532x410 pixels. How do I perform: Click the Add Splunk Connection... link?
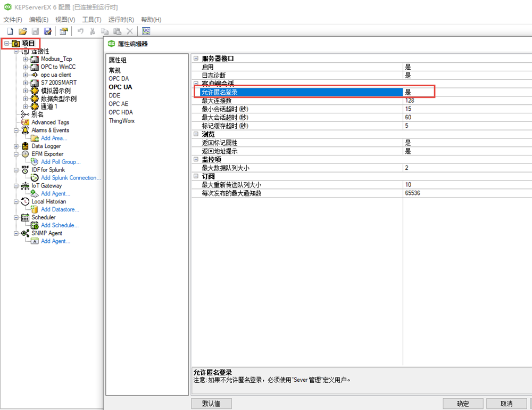click(71, 178)
